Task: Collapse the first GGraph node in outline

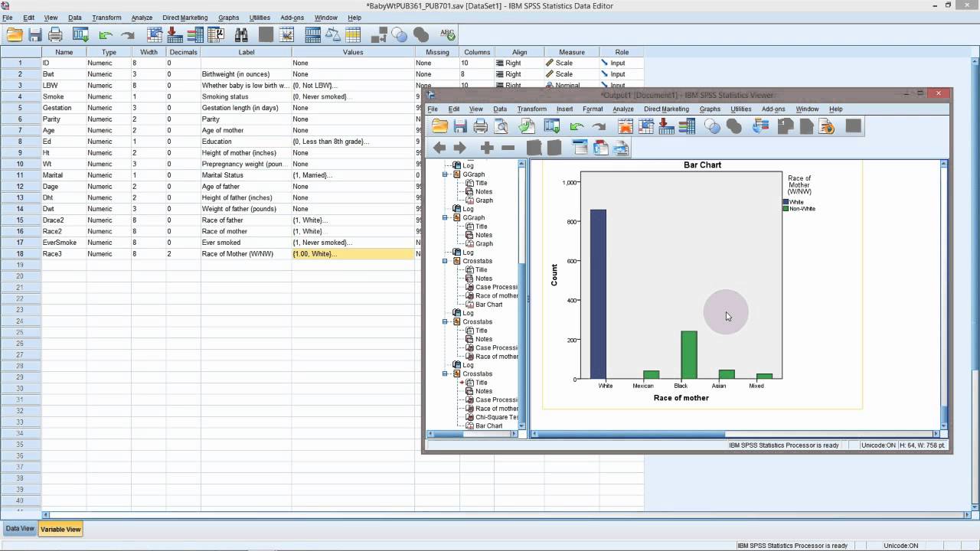Action: pos(446,174)
